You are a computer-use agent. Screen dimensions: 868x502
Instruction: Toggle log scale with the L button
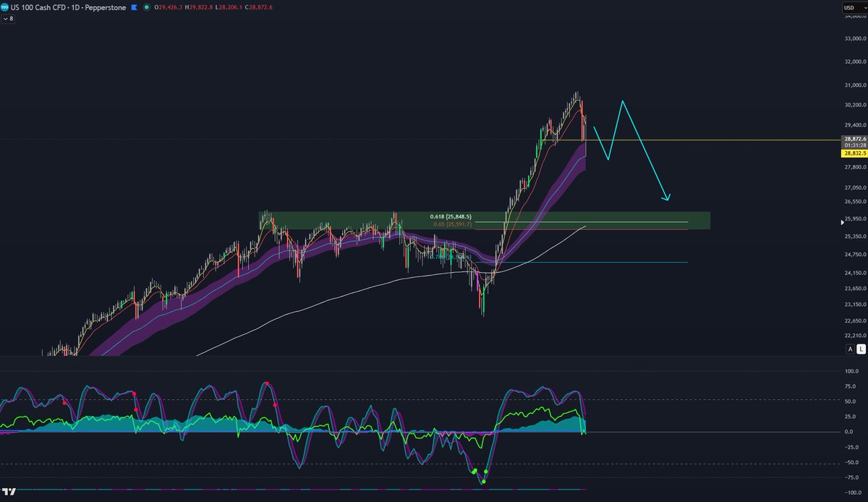point(861,349)
